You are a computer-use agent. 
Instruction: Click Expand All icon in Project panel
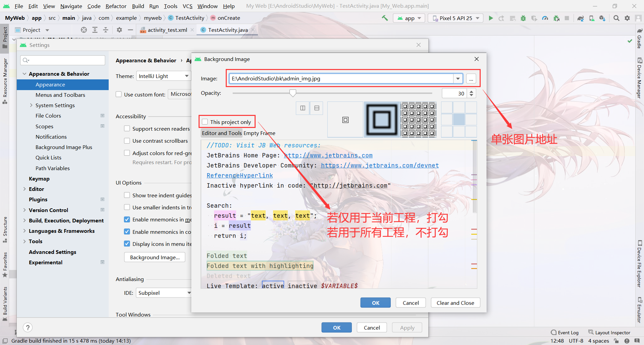tap(95, 30)
